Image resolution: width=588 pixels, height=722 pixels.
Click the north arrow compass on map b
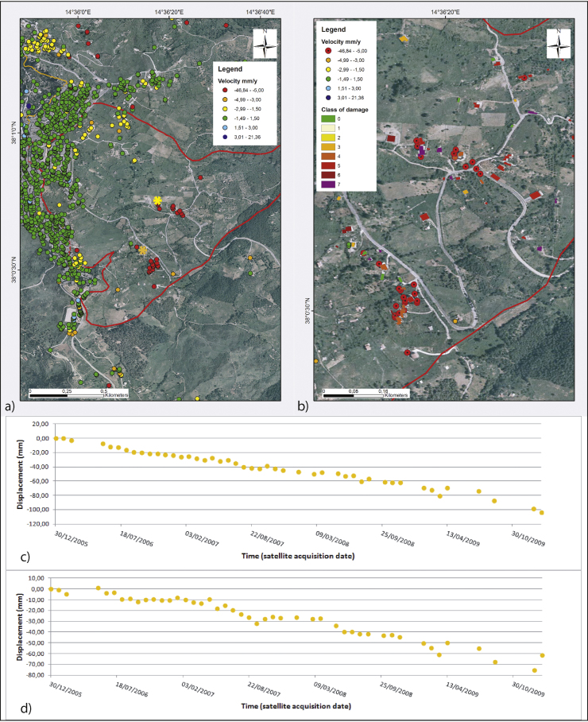559,44
